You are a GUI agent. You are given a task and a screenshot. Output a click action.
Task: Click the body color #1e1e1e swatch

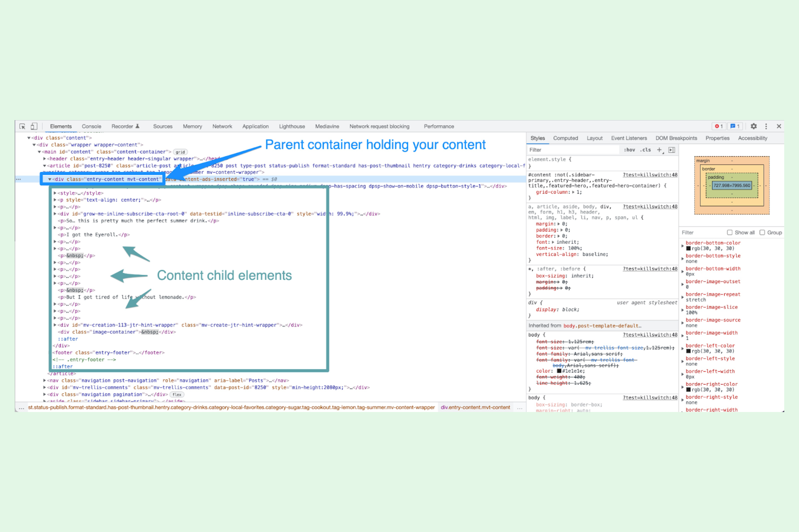coord(559,371)
